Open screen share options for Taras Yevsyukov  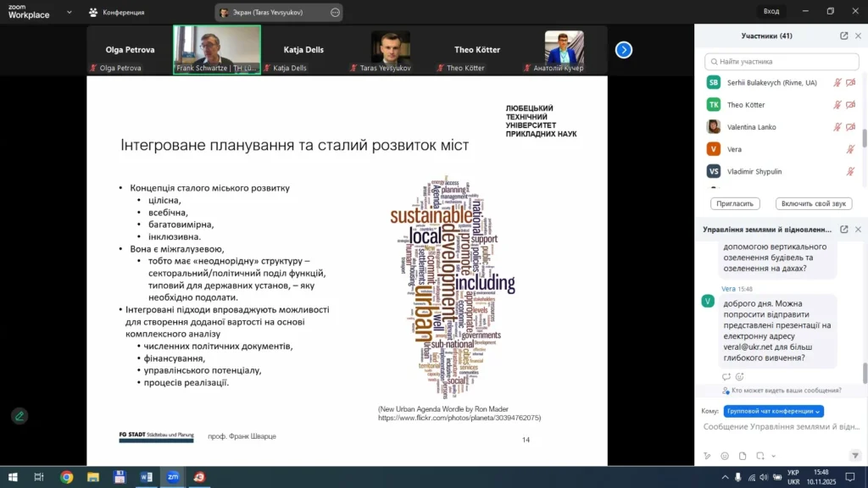[x=335, y=12]
